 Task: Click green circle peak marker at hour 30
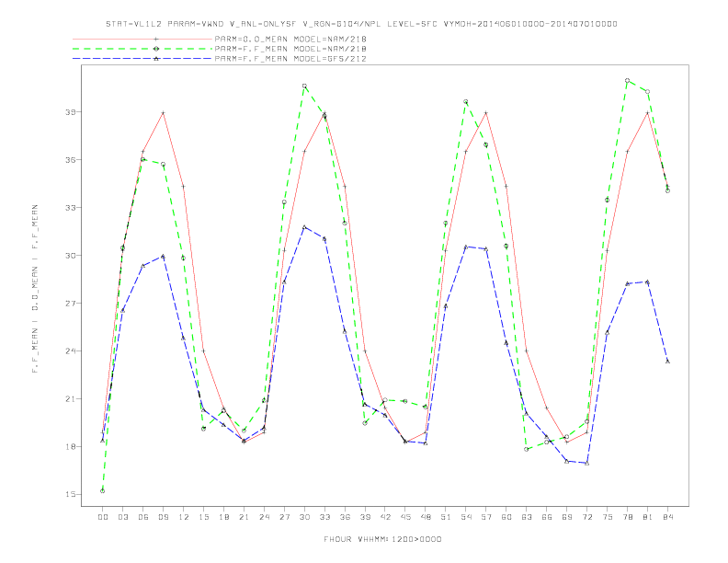pos(304,86)
